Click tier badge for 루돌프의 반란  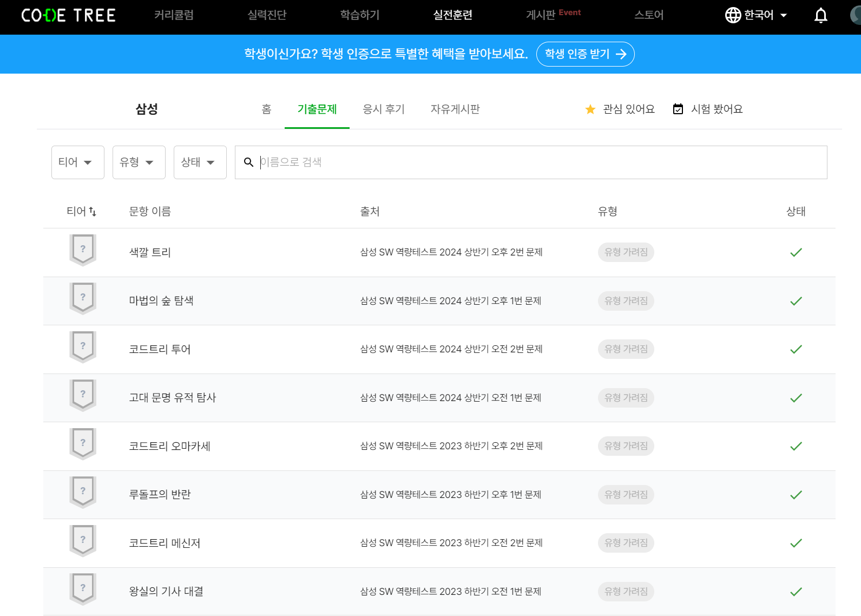click(83, 492)
